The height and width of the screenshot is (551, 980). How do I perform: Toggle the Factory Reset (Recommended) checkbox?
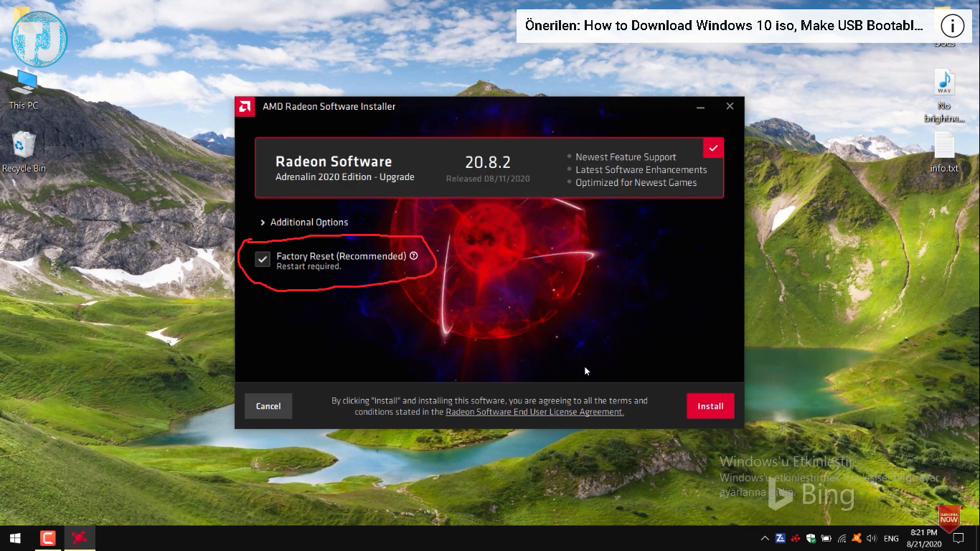(263, 260)
